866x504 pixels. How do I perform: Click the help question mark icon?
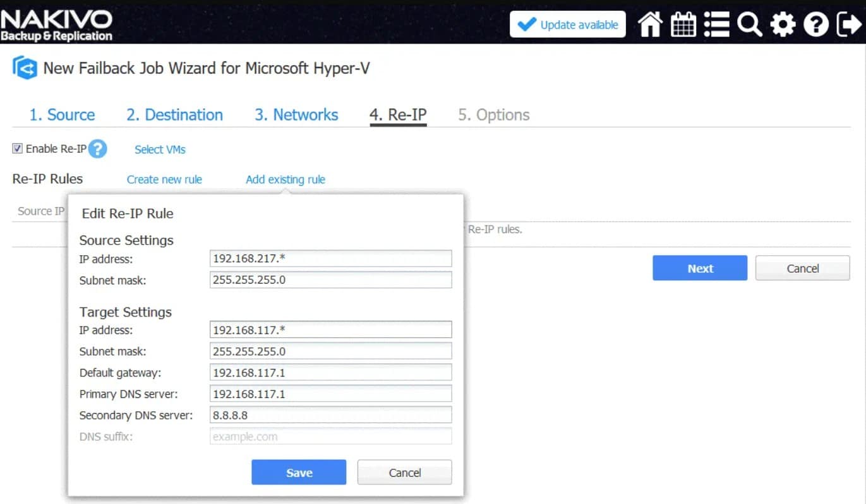[815, 23]
